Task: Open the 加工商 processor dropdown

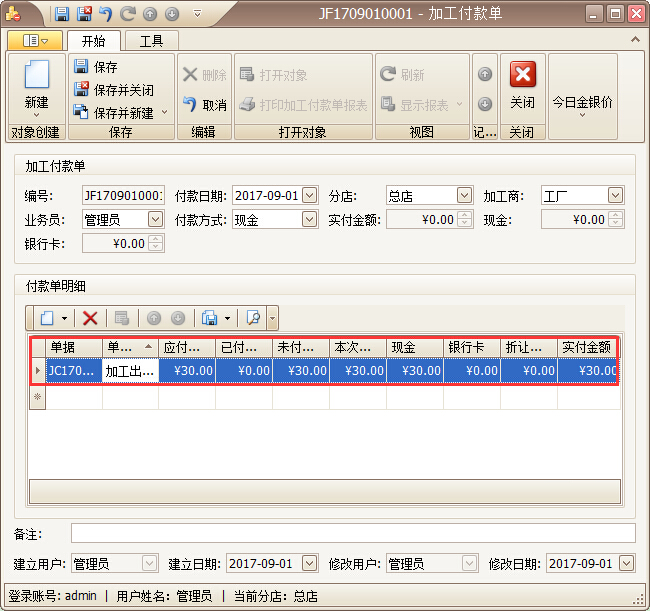Action: coord(615,196)
